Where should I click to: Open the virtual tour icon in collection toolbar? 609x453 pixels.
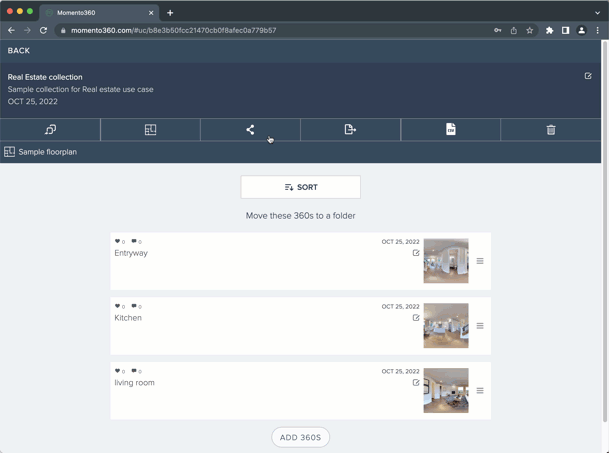50,129
